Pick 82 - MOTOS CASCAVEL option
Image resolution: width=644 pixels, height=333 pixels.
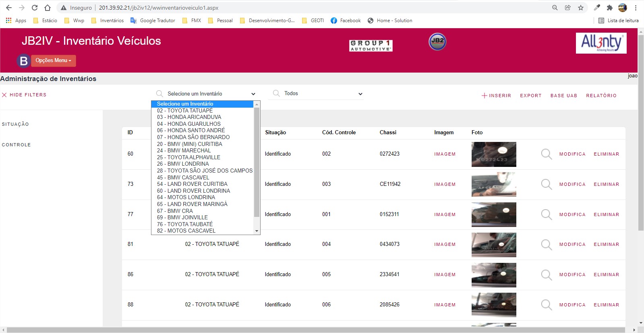pyautogui.click(x=203, y=231)
